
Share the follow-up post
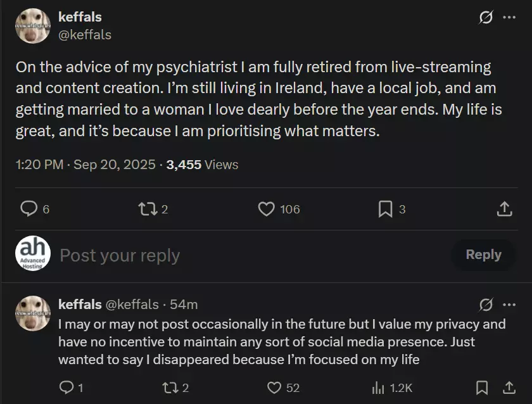pos(509,388)
